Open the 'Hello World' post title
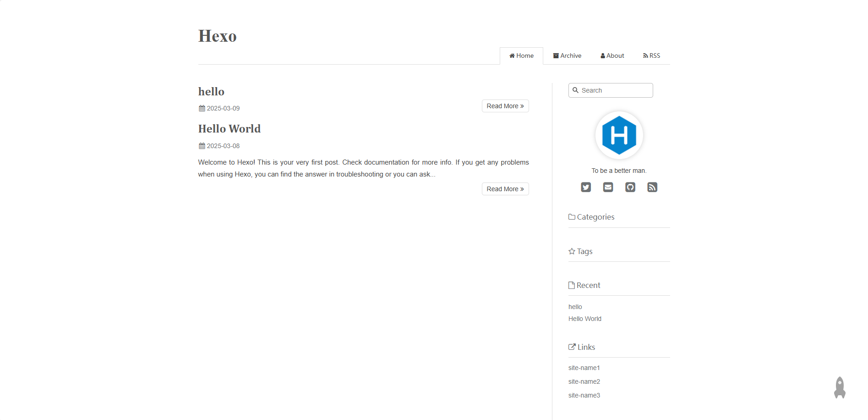Viewport: 868px width, 420px height. (229, 129)
